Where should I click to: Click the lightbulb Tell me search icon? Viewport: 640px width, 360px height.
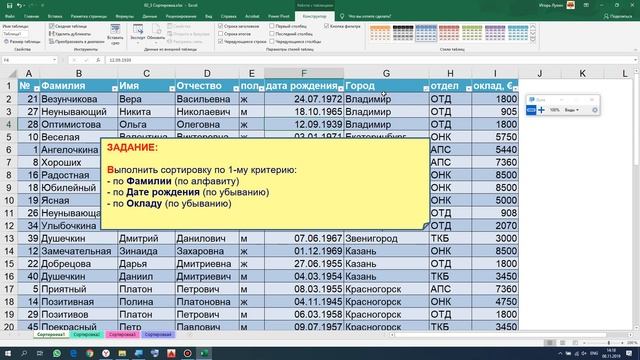coord(342,16)
